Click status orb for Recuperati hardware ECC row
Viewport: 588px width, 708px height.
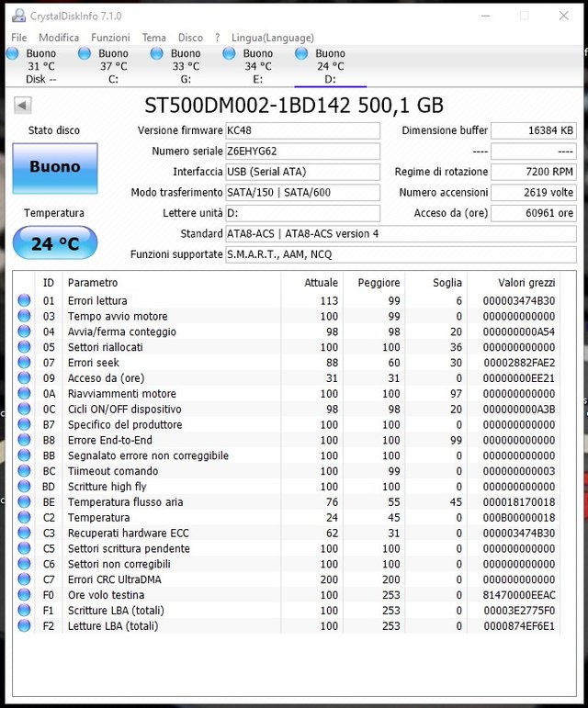[24, 533]
